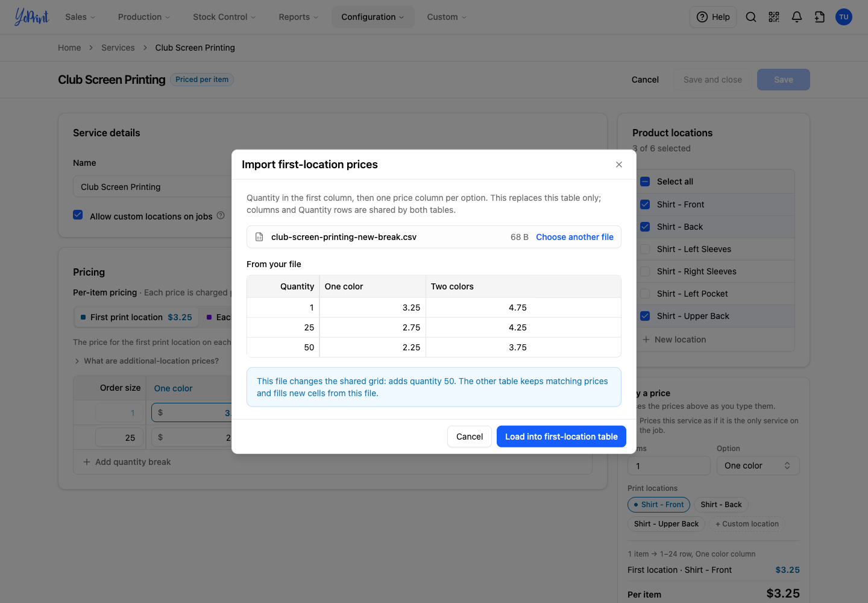Image resolution: width=868 pixels, height=603 pixels.
Task: Click the YoPrint logo
Action: click(31, 17)
